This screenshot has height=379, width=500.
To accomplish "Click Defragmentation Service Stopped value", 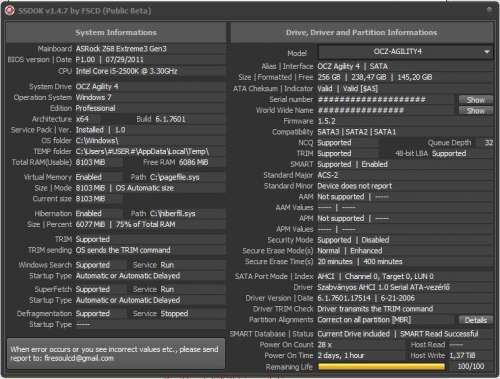I will point(174,314).
